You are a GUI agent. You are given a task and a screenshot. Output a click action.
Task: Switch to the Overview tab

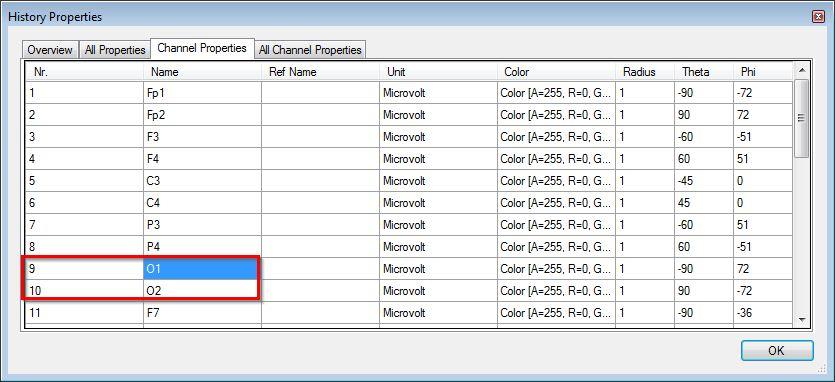50,50
